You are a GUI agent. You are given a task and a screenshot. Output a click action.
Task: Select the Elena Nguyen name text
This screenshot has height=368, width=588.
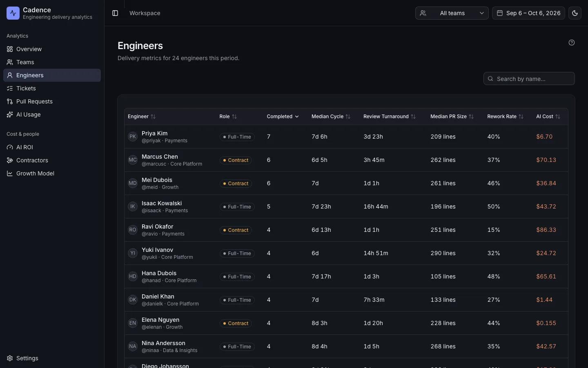[160, 320]
